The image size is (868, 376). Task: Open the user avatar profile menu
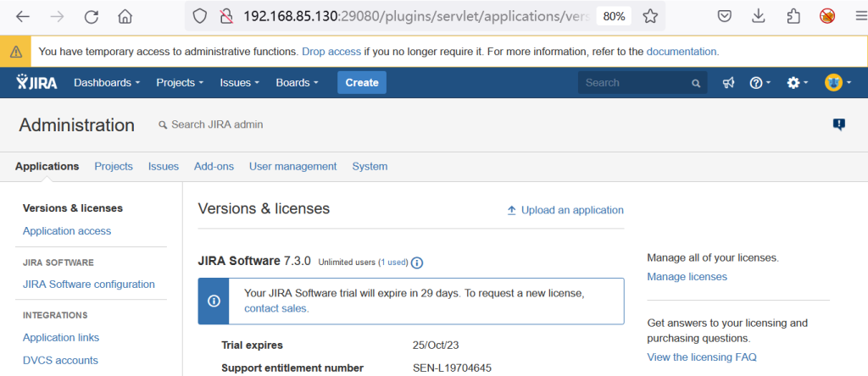tap(837, 83)
